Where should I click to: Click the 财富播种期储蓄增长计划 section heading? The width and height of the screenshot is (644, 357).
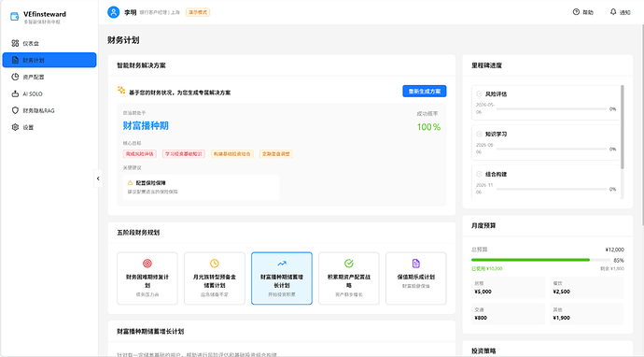click(150, 331)
